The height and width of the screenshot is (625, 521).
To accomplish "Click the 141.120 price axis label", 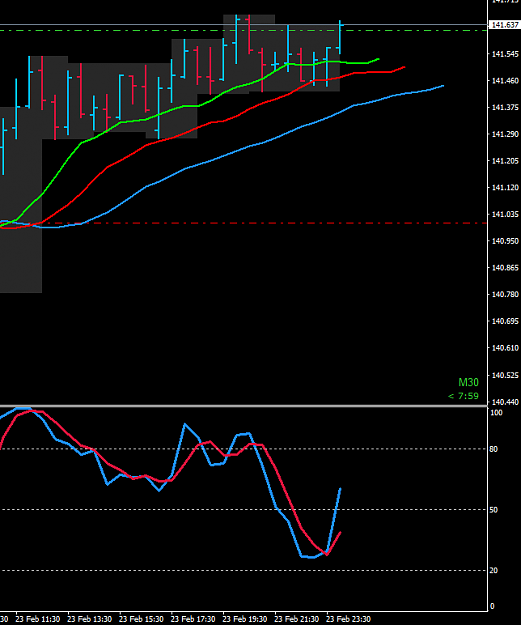I will [x=505, y=187].
